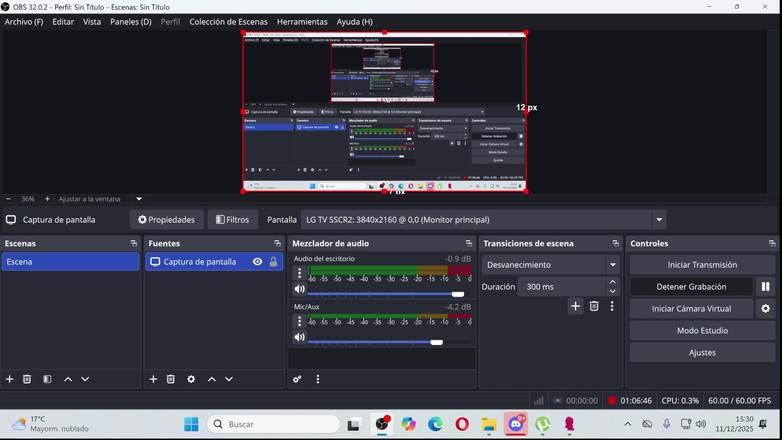Image resolution: width=782 pixels, height=440 pixels.
Task: Open Desvanecimiento transition dropdown
Action: click(613, 265)
